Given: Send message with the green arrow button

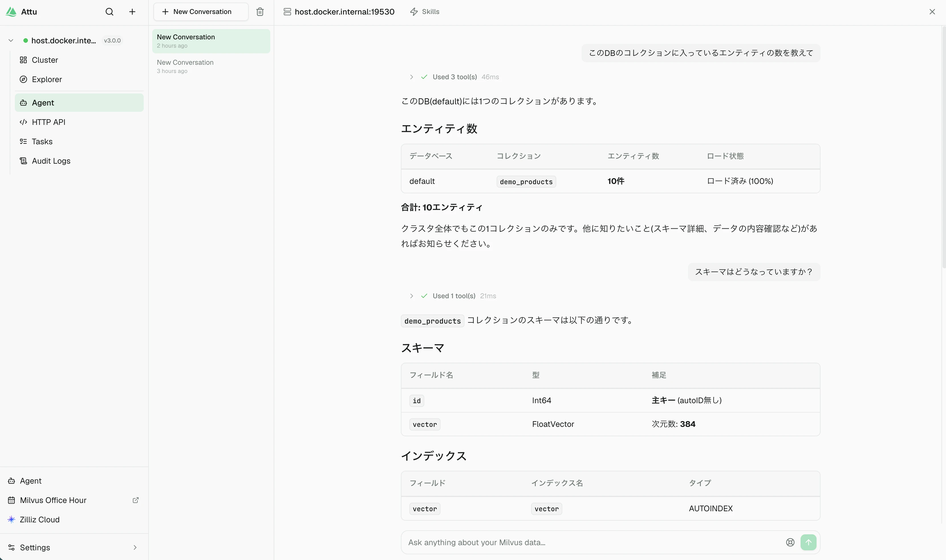Looking at the screenshot, I should point(808,542).
